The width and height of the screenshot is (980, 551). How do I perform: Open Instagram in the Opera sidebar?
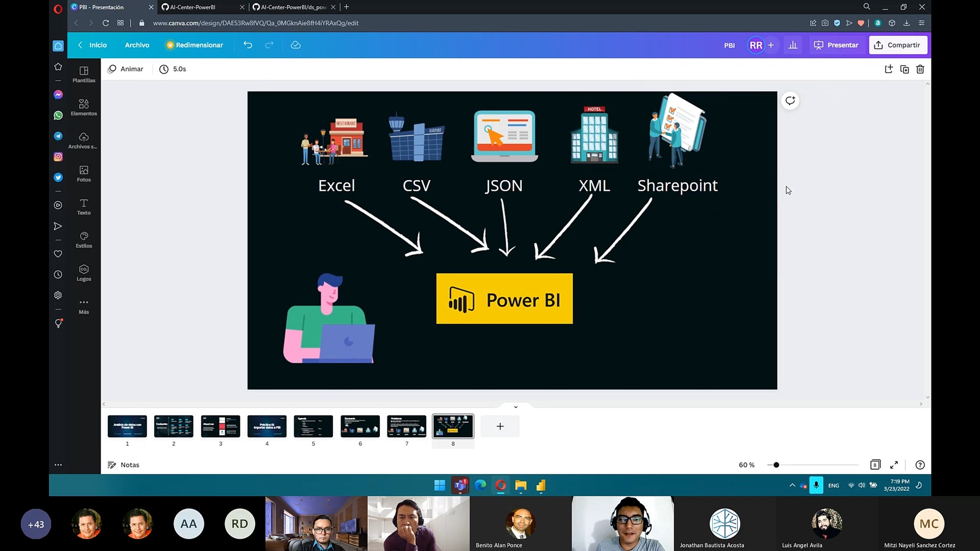point(58,157)
